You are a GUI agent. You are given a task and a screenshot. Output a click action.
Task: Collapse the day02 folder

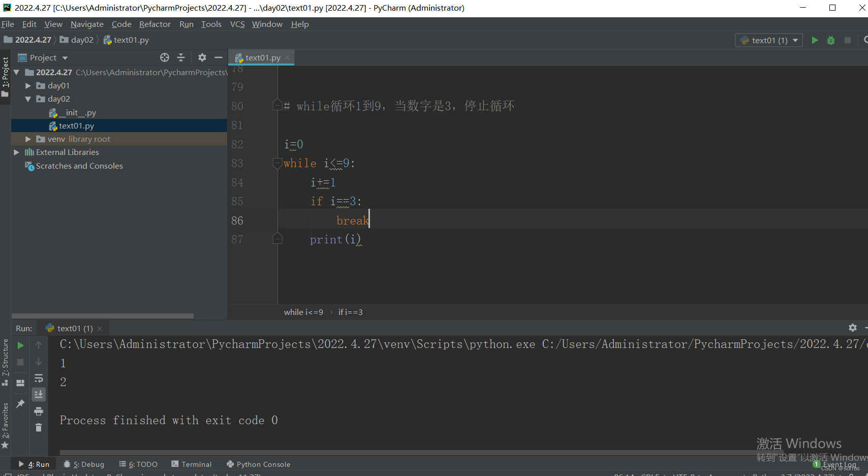coord(28,99)
